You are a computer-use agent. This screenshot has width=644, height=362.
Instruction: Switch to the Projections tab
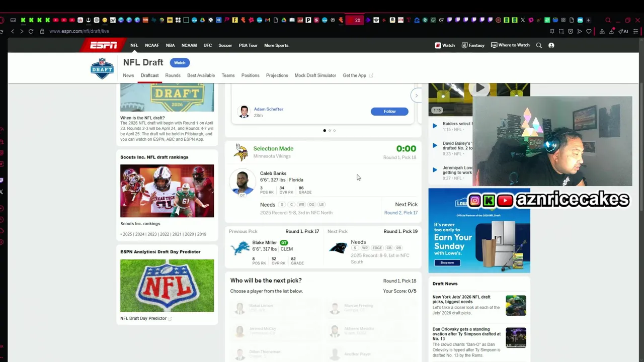277,75
